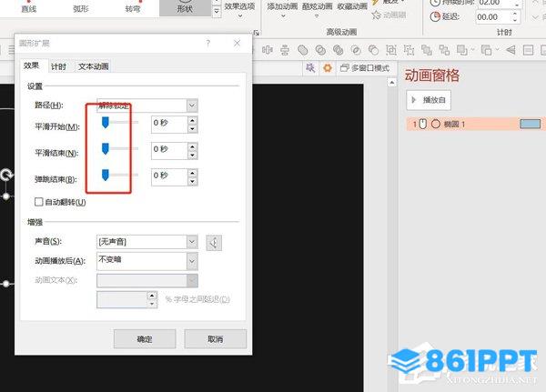
Task: Click the shape intersect merge icon
Action: tap(356, 50)
